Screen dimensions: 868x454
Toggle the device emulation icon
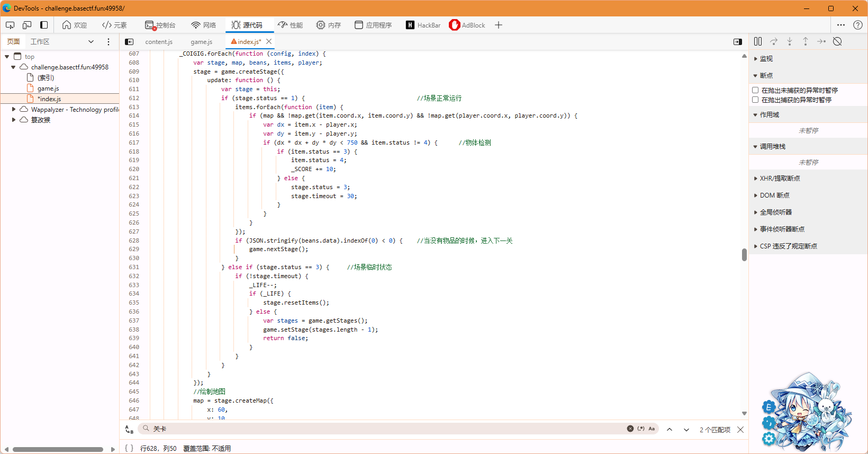[27, 25]
